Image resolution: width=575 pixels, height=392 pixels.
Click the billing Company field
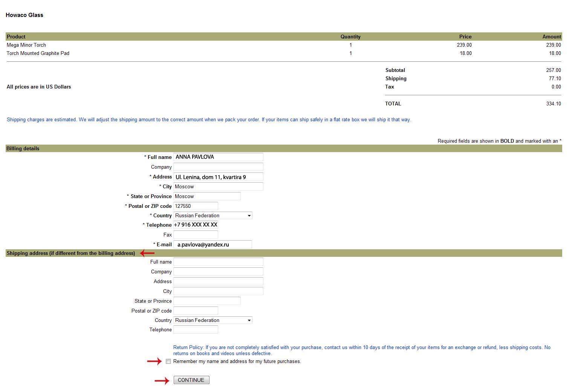218,167
